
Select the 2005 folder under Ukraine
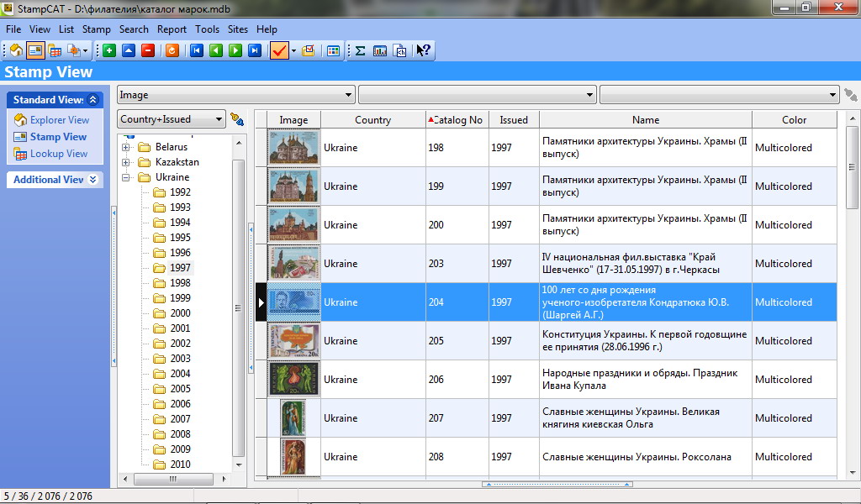pyautogui.click(x=180, y=388)
